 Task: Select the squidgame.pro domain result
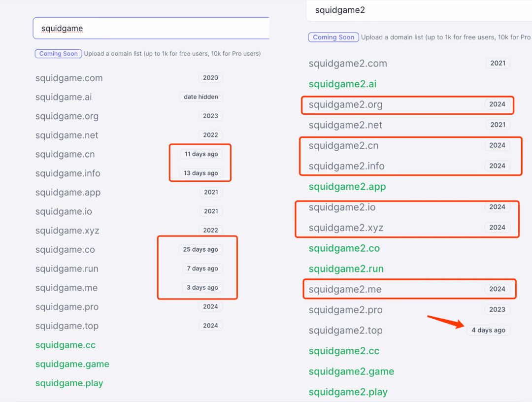[67, 307]
